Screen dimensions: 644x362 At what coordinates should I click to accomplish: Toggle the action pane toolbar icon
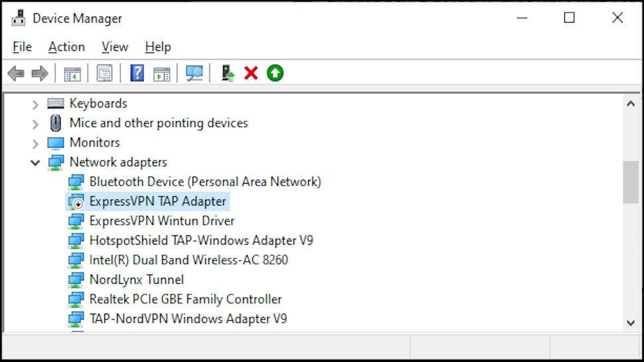[x=162, y=74]
